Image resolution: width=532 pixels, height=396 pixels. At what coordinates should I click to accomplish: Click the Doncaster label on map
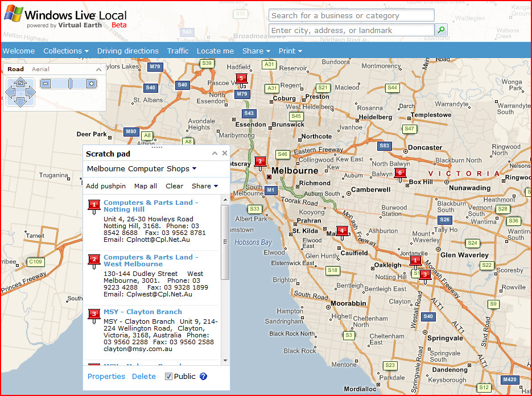tap(425, 147)
